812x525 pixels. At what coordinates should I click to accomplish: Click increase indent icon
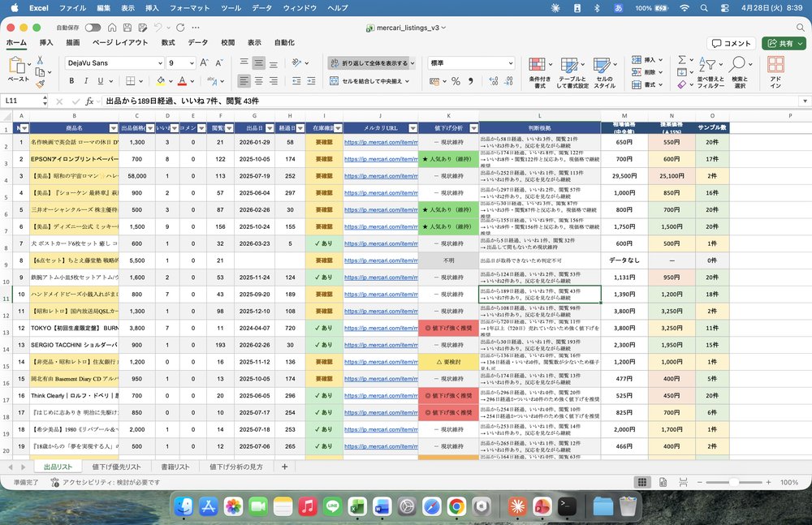311,81
